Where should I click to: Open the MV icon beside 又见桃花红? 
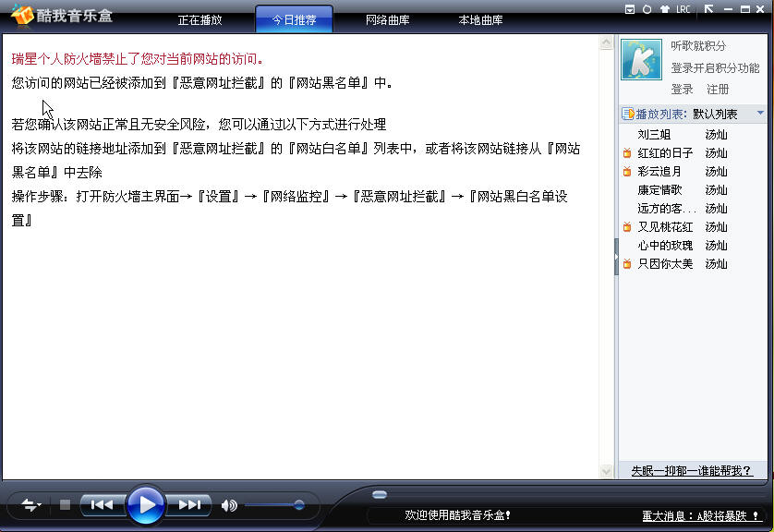click(627, 227)
